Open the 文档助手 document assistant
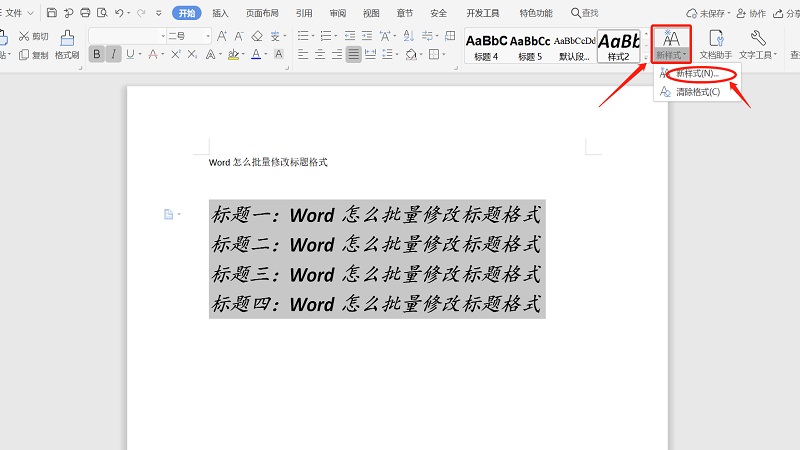 point(715,44)
